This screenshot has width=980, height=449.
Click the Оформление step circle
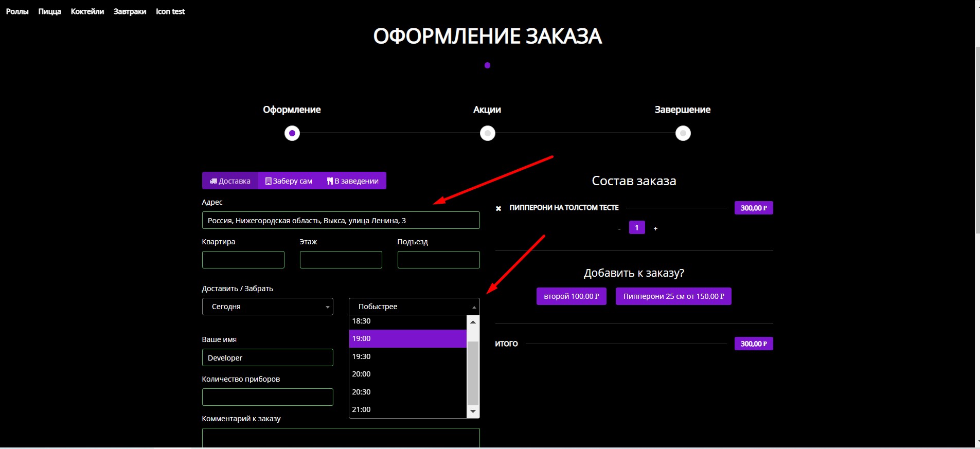pyautogui.click(x=292, y=133)
